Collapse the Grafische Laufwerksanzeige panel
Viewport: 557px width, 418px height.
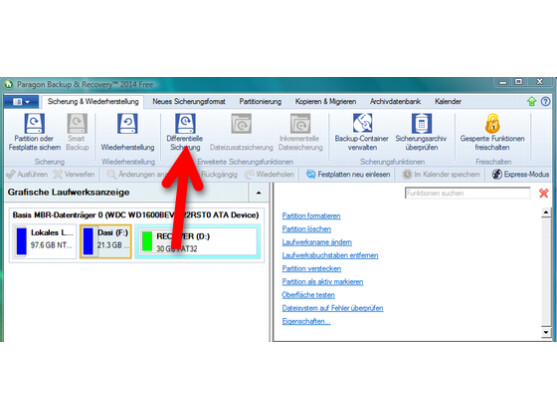(x=259, y=193)
